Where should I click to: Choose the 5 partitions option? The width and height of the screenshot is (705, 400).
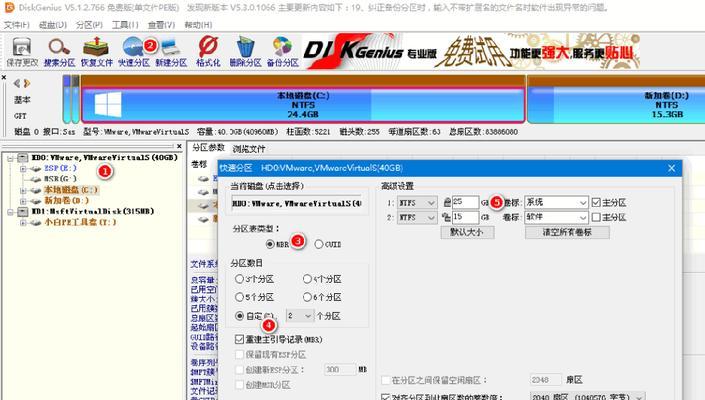[240, 297]
